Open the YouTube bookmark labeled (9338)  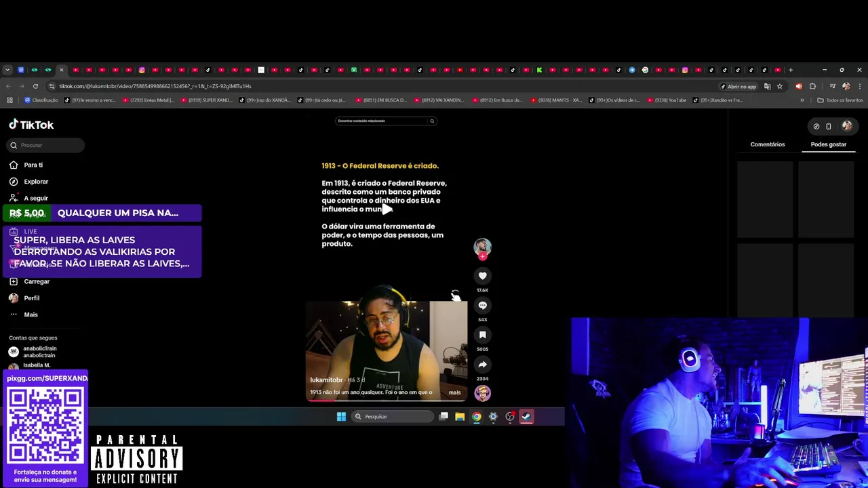tap(666, 100)
